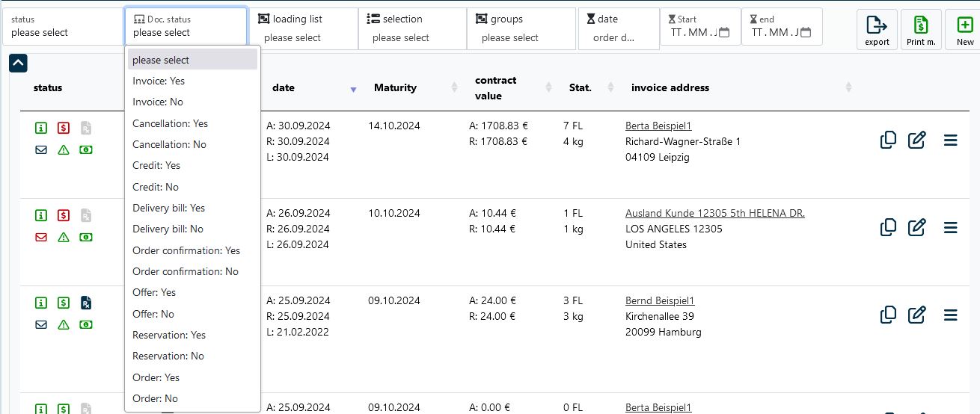Screen dimensions: 980x414
Task: Open calendar picker in Start date field
Action: click(724, 33)
